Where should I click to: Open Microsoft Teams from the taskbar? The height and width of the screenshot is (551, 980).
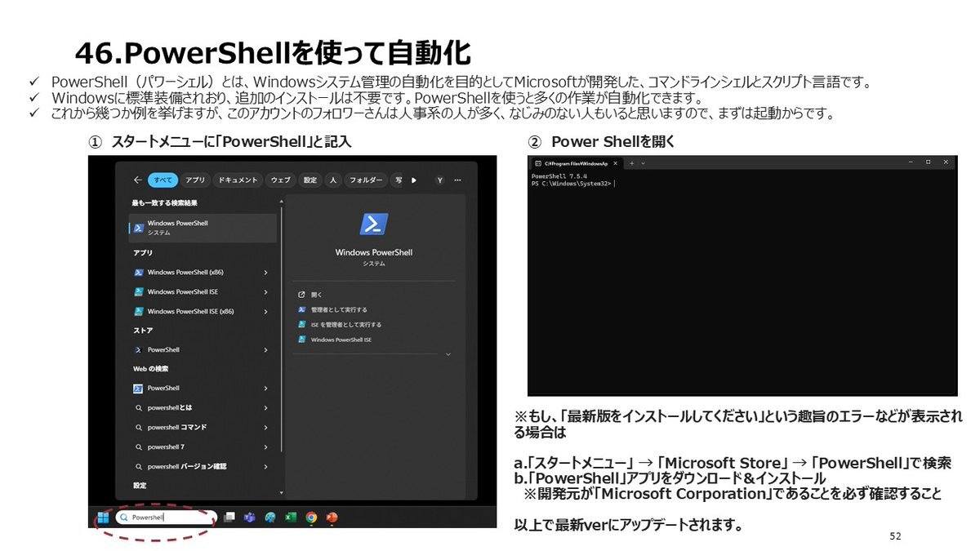pos(249,517)
